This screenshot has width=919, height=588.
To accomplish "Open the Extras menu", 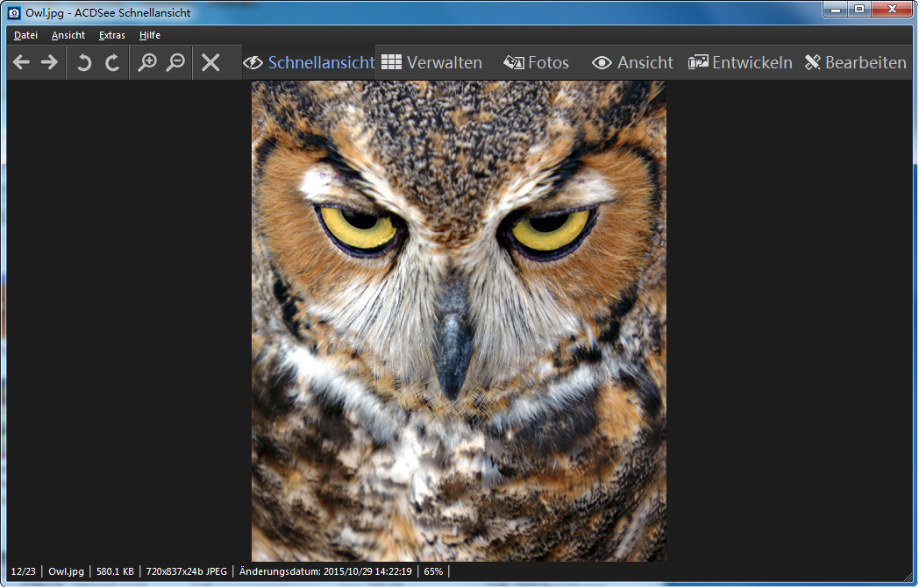I will [112, 35].
